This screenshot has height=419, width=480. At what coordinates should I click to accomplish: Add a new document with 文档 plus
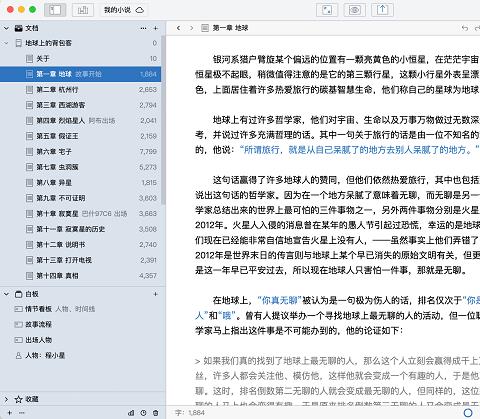click(156, 28)
